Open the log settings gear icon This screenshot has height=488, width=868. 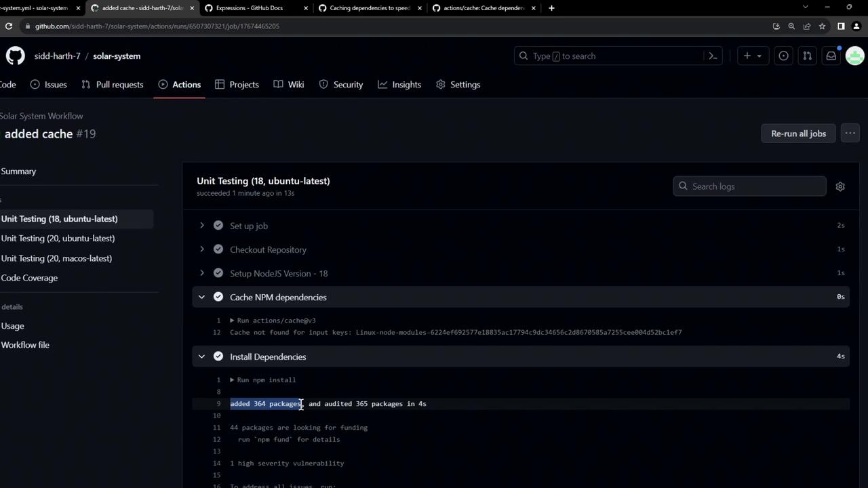point(840,186)
